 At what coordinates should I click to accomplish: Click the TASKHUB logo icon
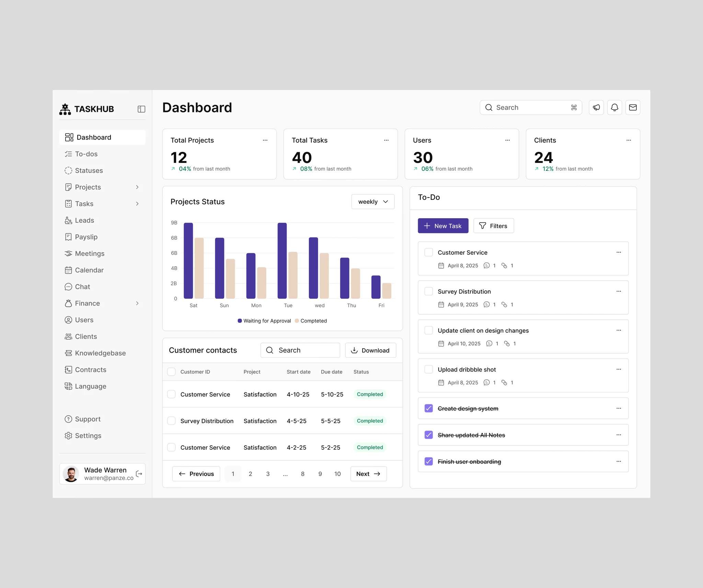coord(65,109)
